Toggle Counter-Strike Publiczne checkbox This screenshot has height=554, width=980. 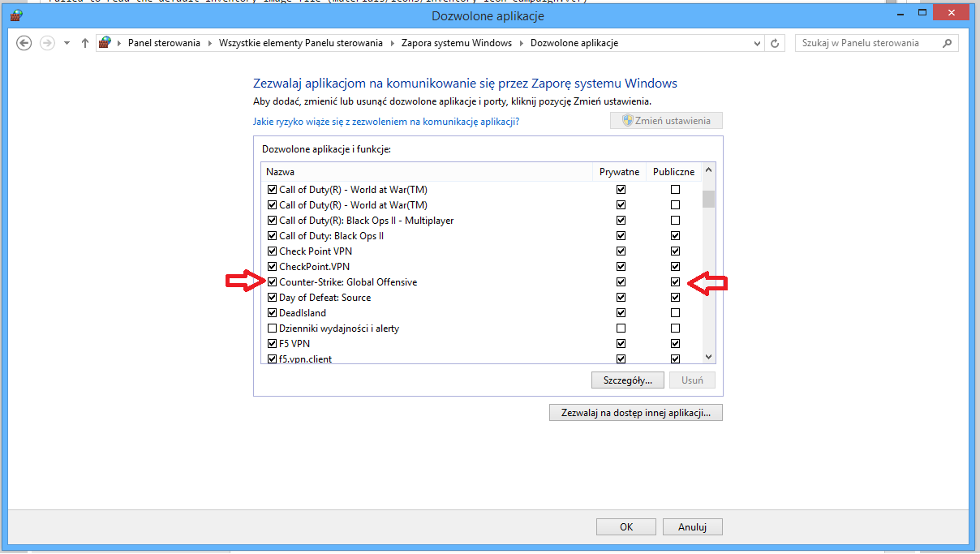(675, 282)
